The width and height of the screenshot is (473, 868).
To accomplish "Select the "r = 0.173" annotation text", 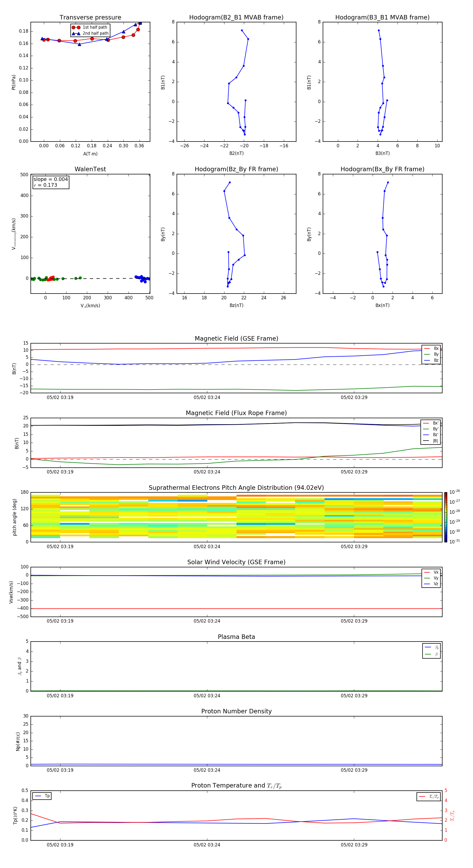I will tap(45, 185).
